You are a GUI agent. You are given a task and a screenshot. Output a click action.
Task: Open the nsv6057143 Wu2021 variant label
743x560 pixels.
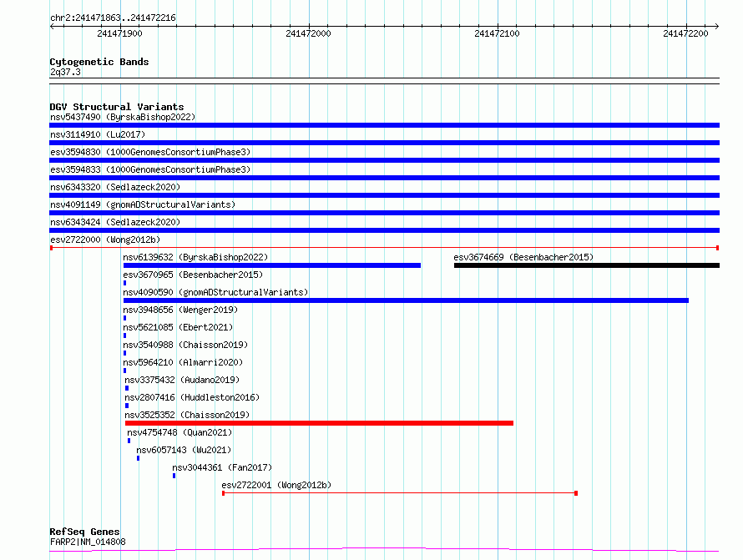184,450
